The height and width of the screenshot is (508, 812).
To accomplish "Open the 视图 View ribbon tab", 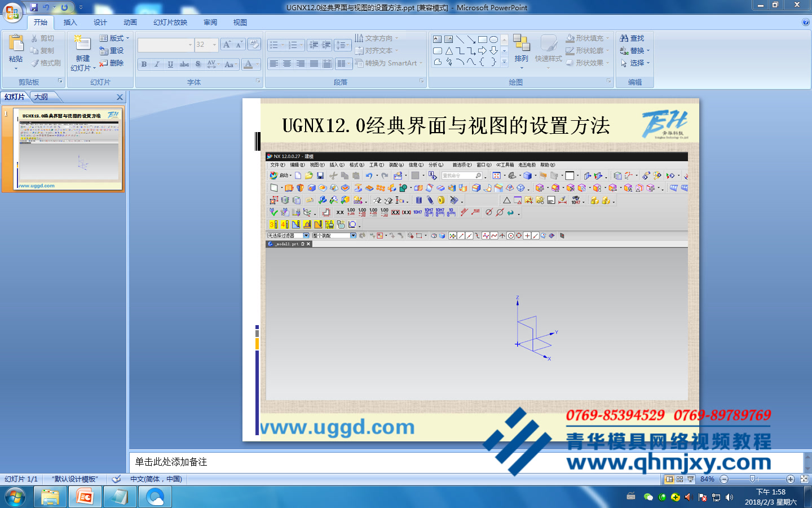I will 240,23.
